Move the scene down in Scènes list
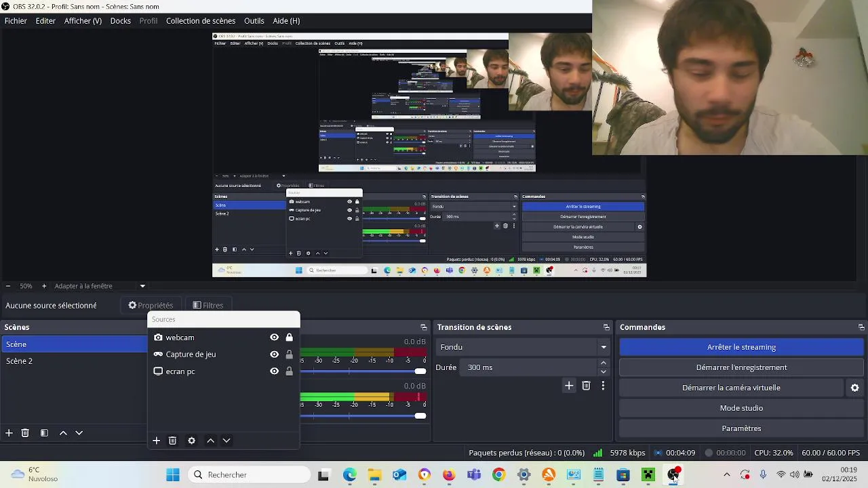Screen dimensions: 868x488 (x=79, y=433)
